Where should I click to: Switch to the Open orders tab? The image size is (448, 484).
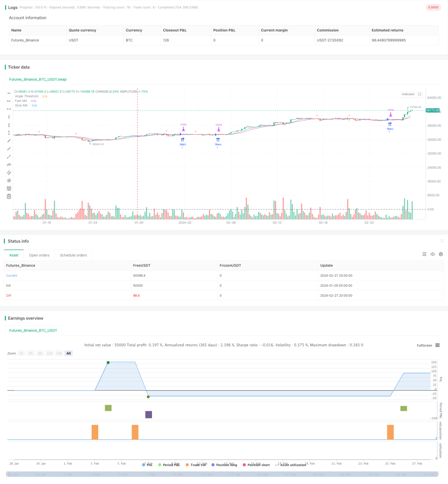[39, 255]
